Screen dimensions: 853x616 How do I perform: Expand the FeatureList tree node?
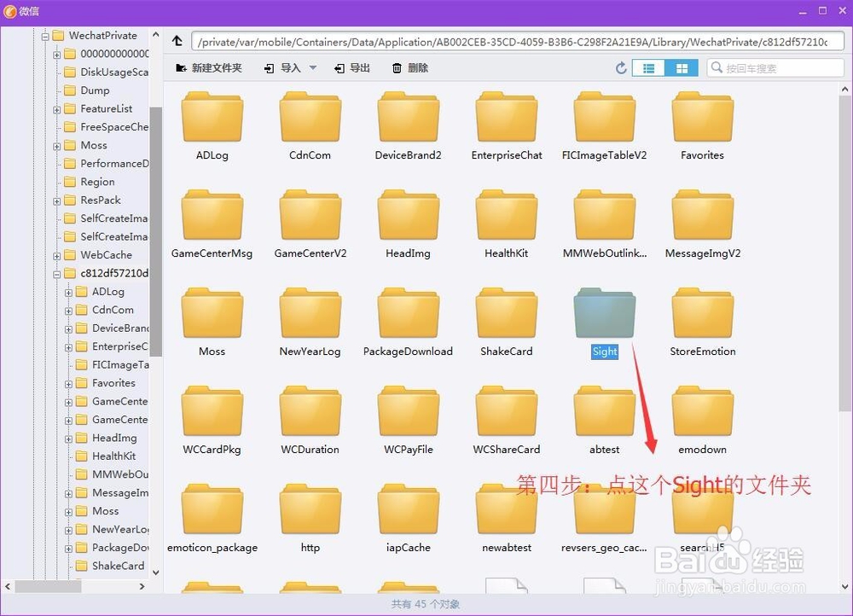pos(56,109)
